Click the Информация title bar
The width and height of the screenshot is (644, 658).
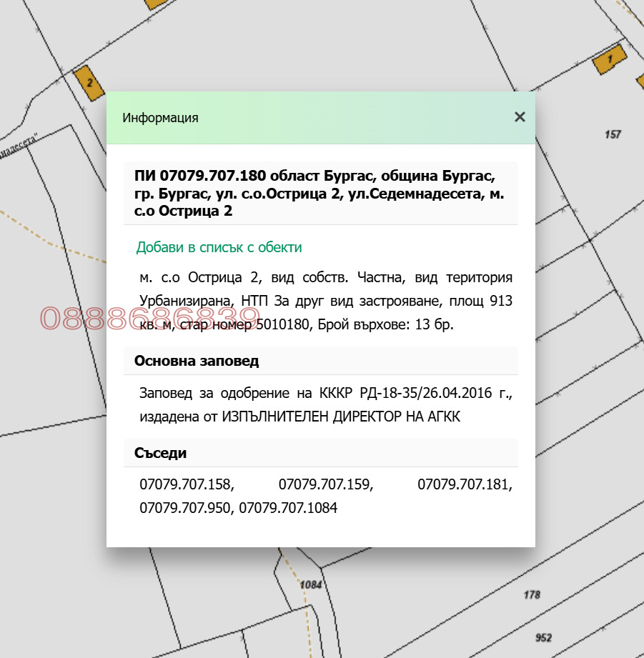[159, 117]
